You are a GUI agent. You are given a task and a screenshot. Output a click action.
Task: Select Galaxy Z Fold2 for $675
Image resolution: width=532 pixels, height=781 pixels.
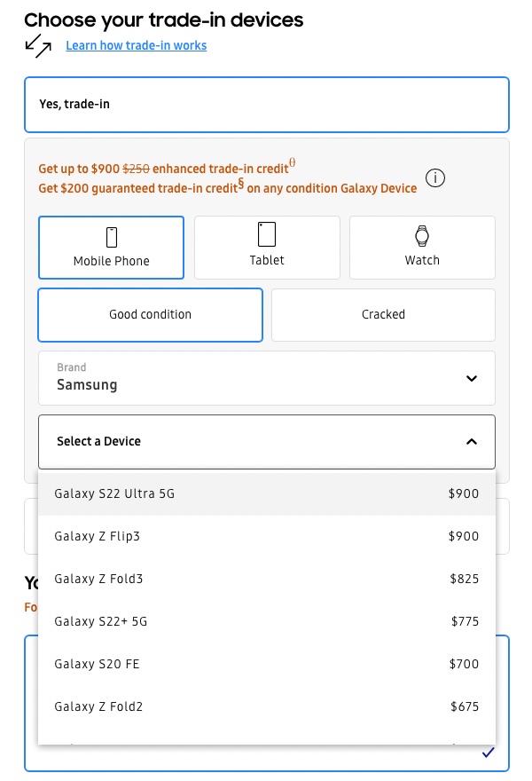(267, 706)
